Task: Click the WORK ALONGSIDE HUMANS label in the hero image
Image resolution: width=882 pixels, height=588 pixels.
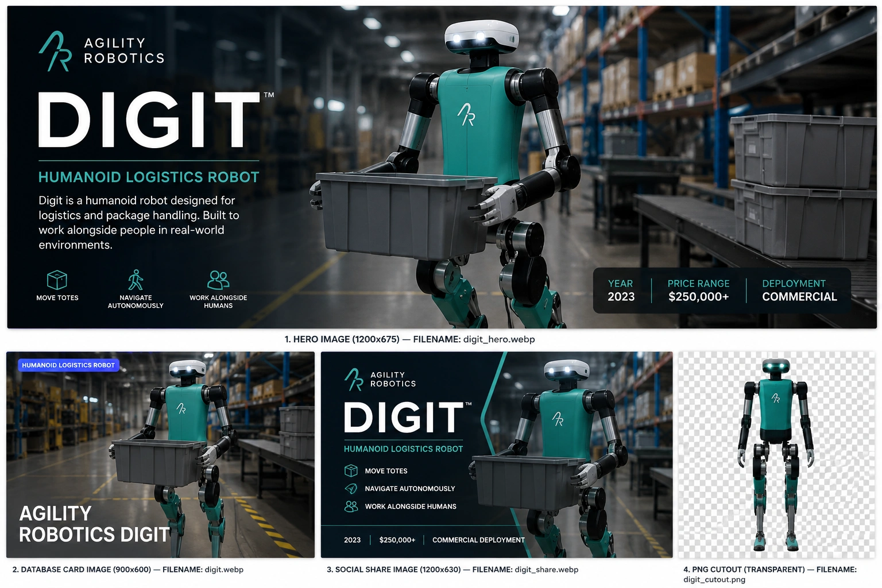Action: (218, 302)
